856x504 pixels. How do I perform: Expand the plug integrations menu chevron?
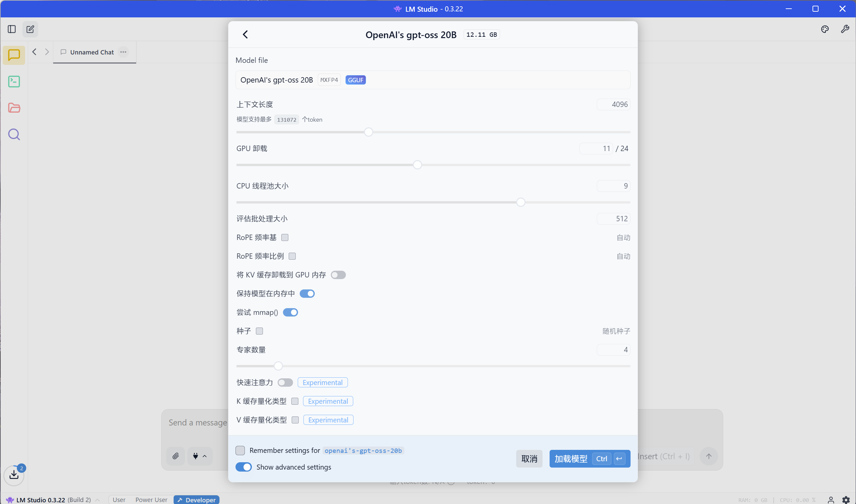coord(205,456)
